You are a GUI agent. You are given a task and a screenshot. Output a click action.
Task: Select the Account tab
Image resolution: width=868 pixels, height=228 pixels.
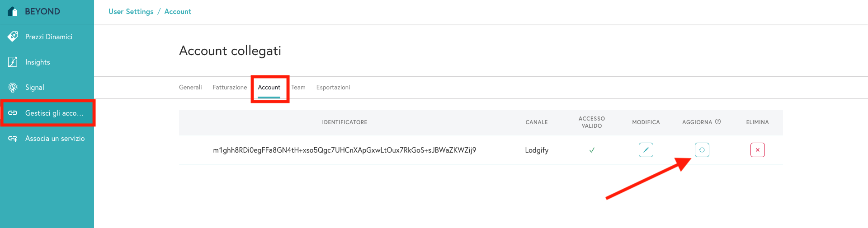pyautogui.click(x=269, y=87)
